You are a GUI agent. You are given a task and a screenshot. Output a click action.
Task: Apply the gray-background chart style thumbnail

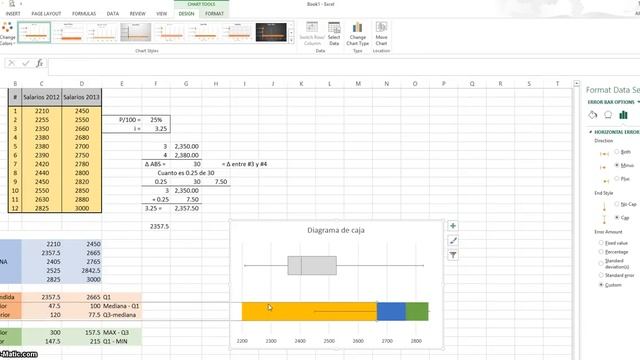136,33
